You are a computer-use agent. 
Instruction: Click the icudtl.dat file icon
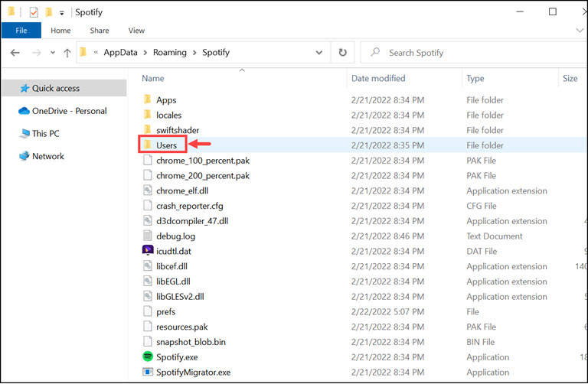[148, 250]
